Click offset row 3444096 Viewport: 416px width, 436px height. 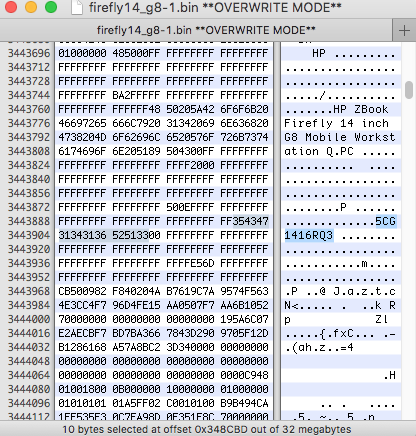click(29, 403)
